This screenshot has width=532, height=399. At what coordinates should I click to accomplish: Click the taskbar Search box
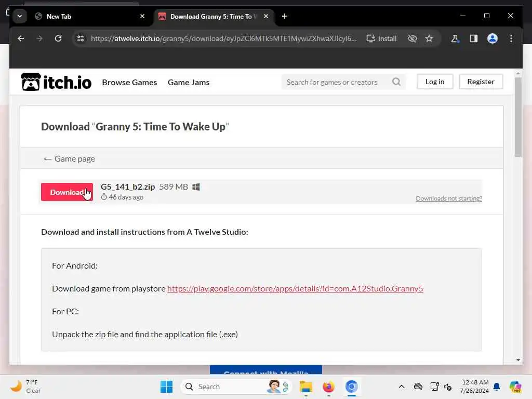pyautogui.click(x=236, y=387)
